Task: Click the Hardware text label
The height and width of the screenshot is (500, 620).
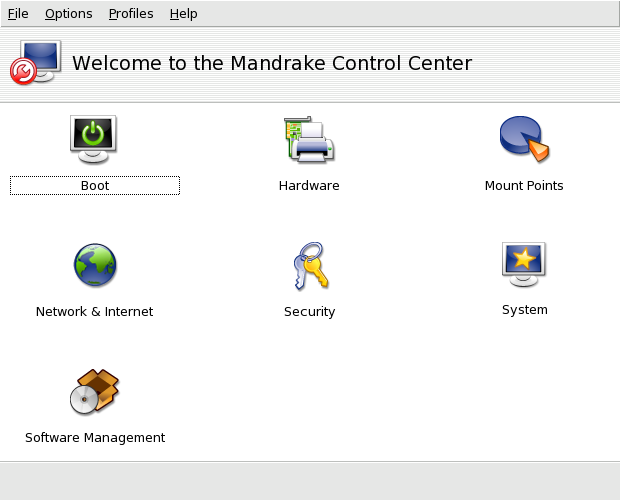Action: pos(309,186)
